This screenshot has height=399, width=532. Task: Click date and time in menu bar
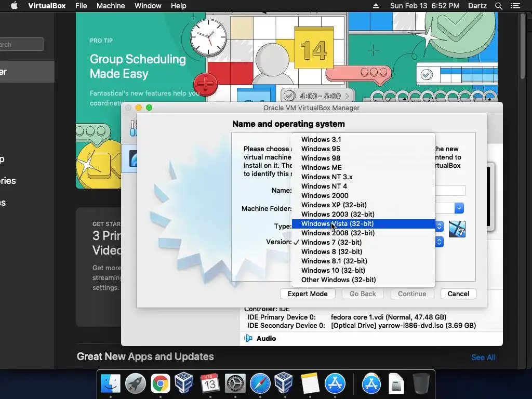pos(425,6)
